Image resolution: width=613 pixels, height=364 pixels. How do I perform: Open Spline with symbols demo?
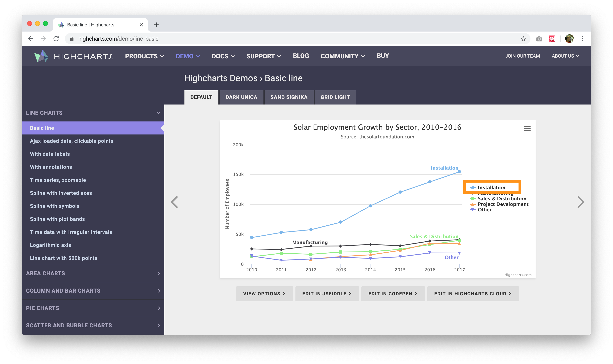(x=55, y=206)
